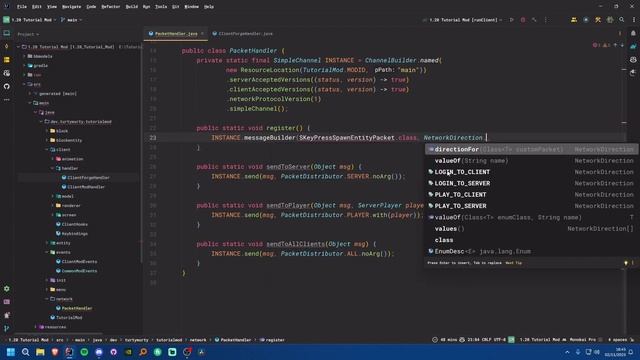The width and height of the screenshot is (640, 360).
Task: Select values() completion suggestion
Action: 531,229
